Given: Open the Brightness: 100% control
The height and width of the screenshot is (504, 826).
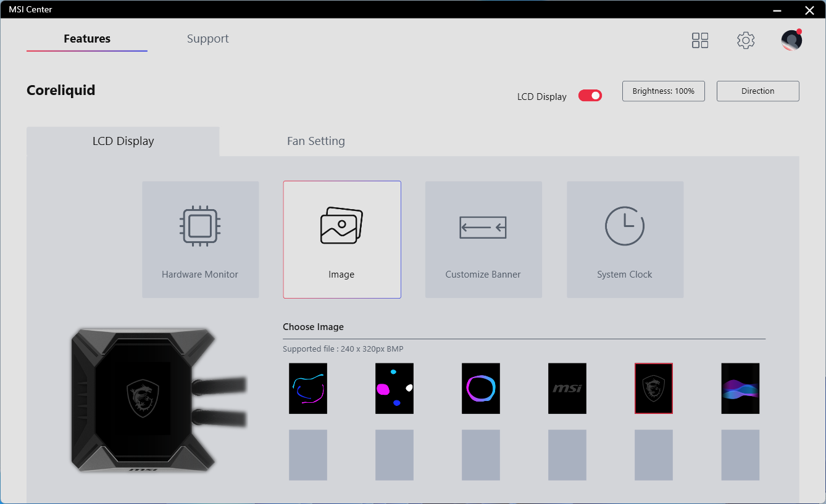Looking at the screenshot, I should pos(663,91).
